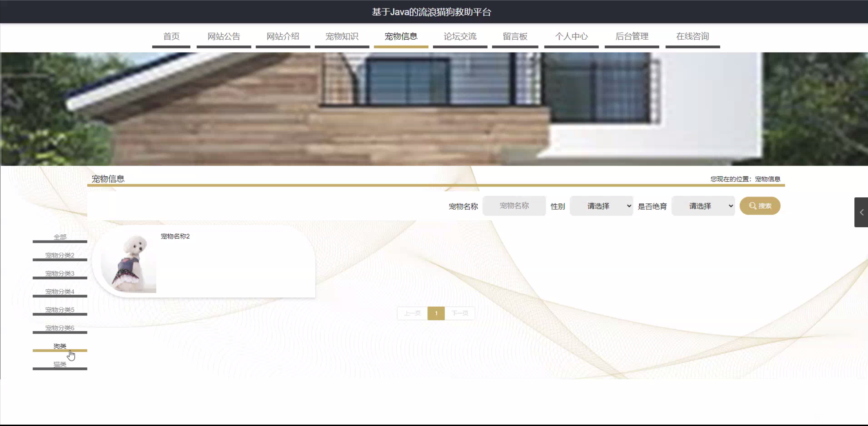Viewport: 868px width, 426px height.
Task: Expand the side panel arrow on right edge
Action: pos(861,212)
